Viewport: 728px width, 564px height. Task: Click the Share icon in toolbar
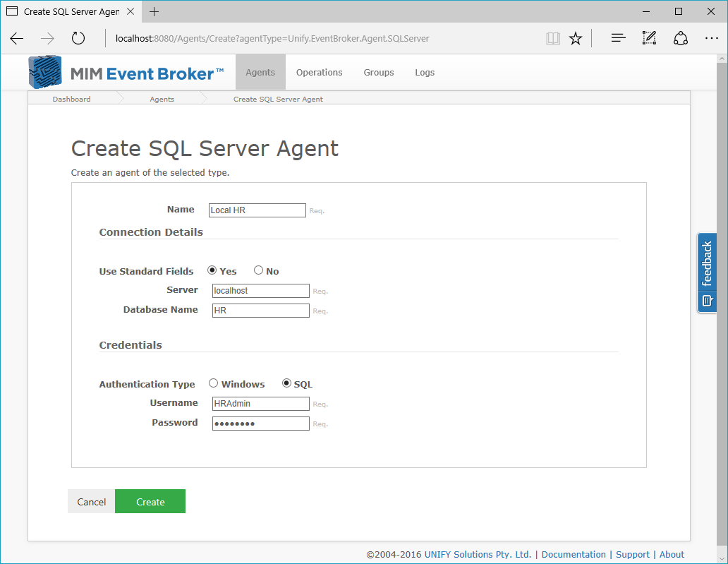pos(681,39)
